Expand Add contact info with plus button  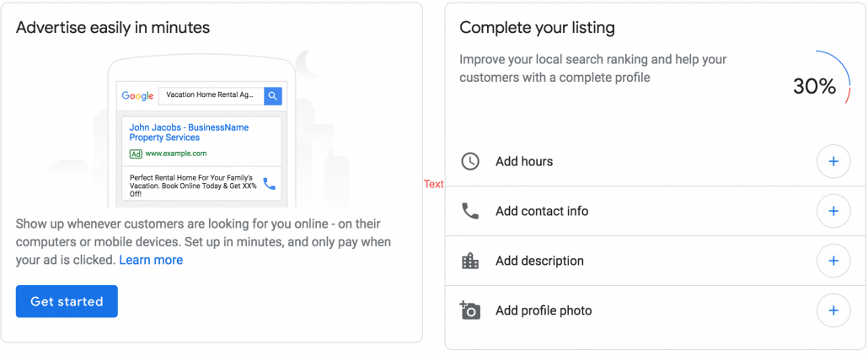click(833, 211)
